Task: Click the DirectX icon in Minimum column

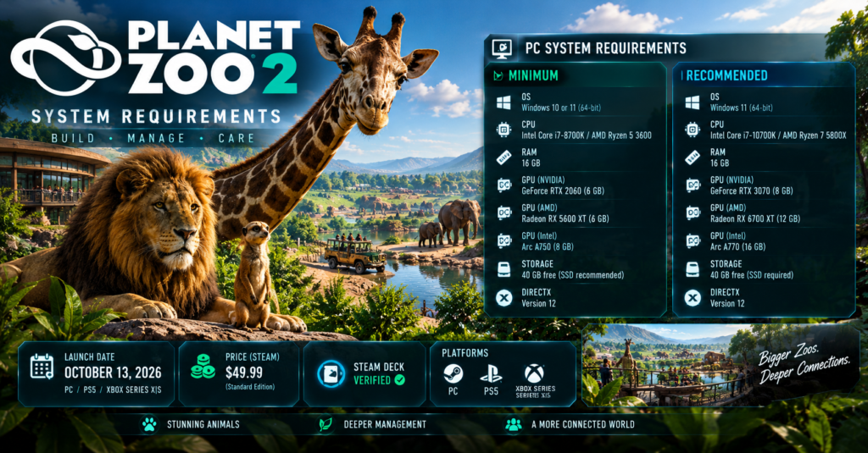Action: tap(504, 298)
